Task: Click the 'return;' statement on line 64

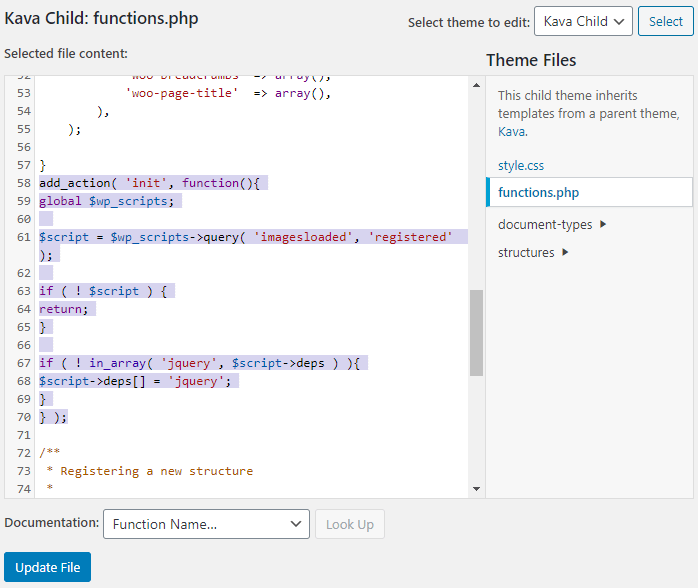Action: (x=64, y=309)
